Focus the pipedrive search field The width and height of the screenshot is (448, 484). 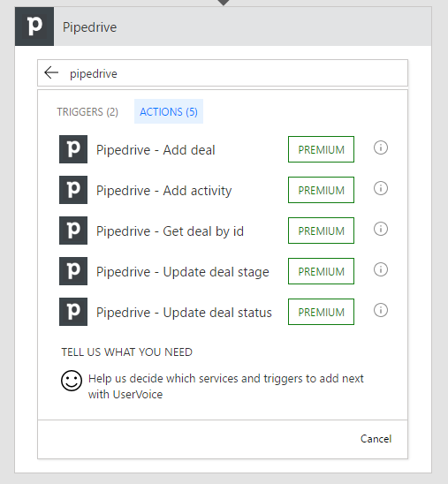pyautogui.click(x=223, y=72)
